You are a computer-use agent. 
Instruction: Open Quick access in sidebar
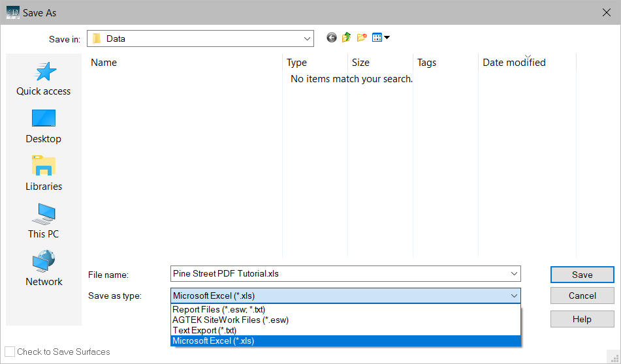[44, 78]
